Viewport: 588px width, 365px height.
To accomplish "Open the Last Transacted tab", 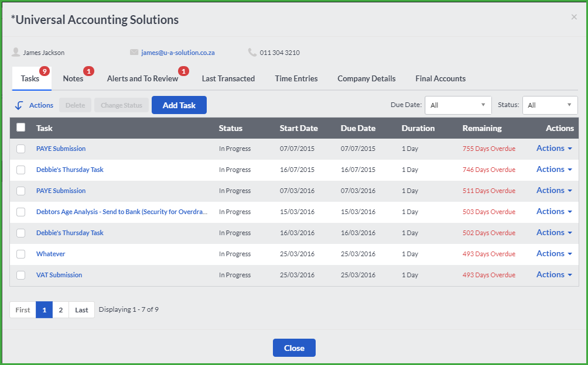I will 228,78.
